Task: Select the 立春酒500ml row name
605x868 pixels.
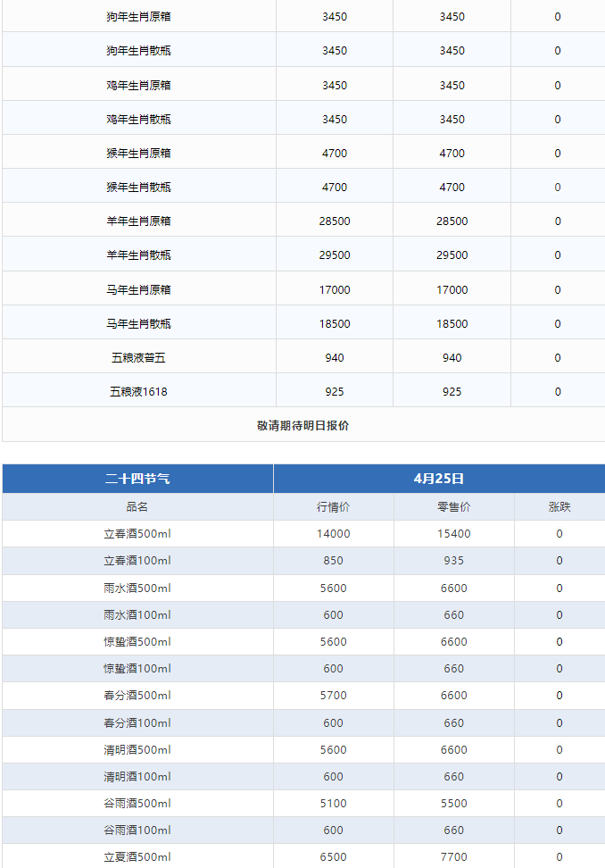Action: point(137,534)
